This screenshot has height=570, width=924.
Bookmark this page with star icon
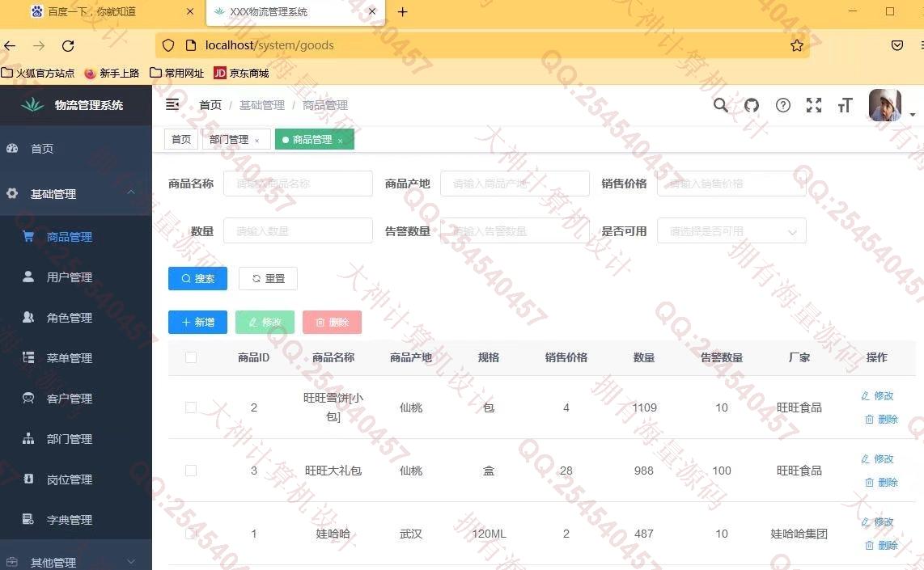point(797,45)
